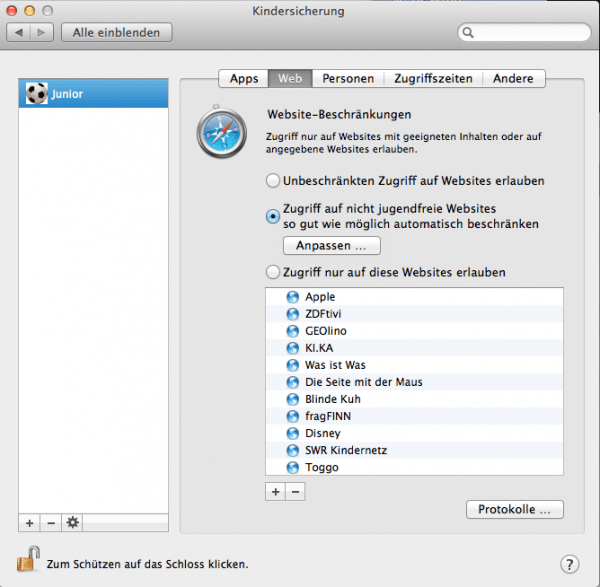Click the globe icon beside Disney

click(293, 433)
